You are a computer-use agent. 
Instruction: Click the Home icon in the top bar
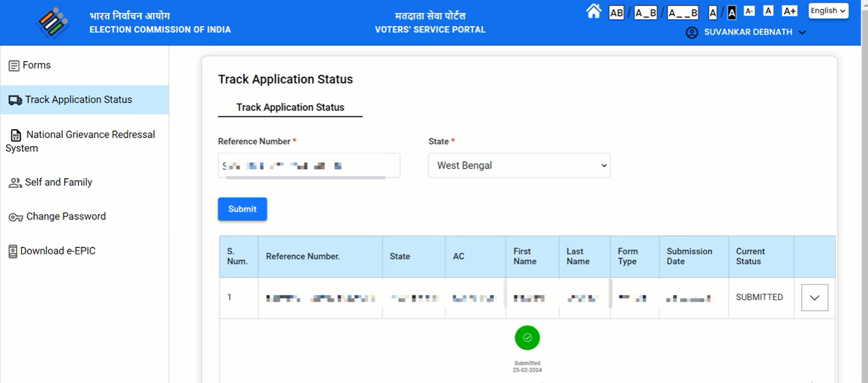coord(593,11)
